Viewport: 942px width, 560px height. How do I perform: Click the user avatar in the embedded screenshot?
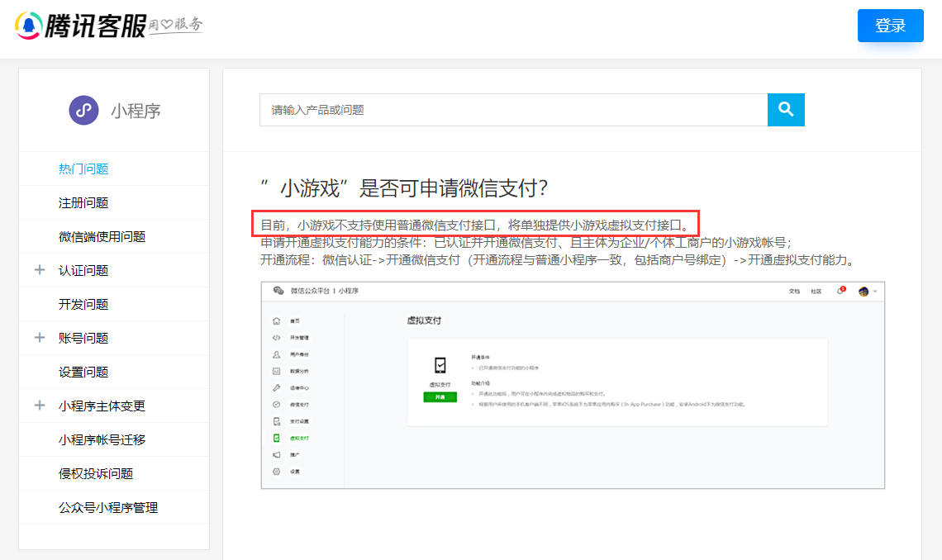pyautogui.click(x=863, y=292)
